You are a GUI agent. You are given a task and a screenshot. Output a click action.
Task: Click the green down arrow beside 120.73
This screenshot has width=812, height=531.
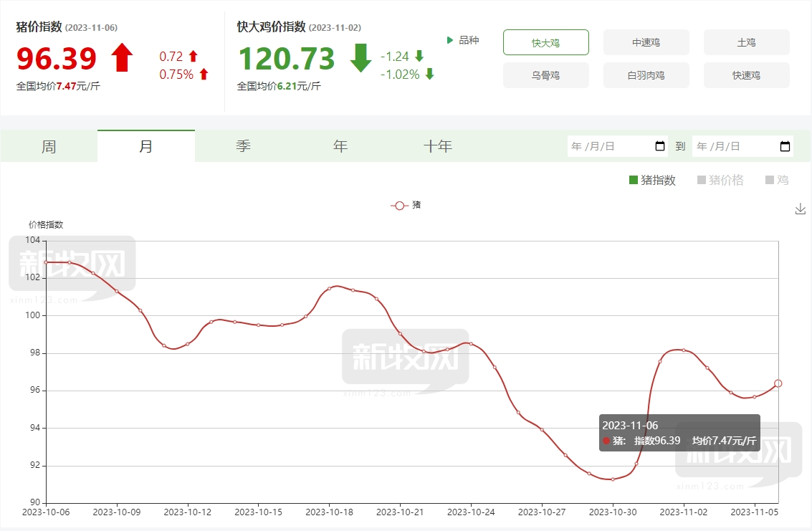click(x=361, y=57)
